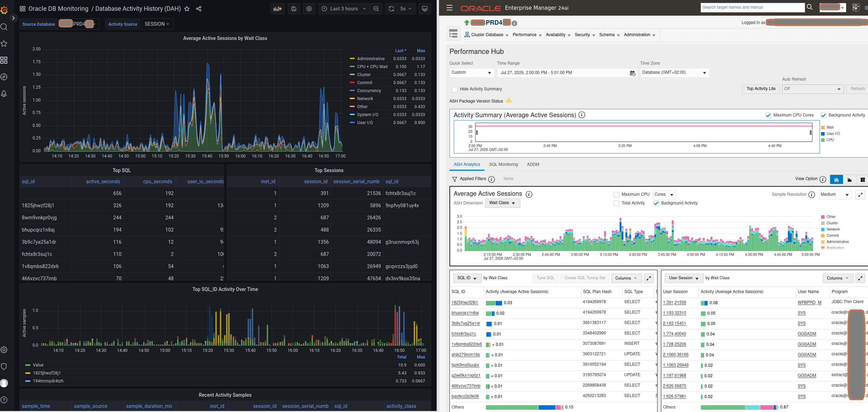
Task: Enable Maximum CPU checkbox
Action: tap(617, 195)
